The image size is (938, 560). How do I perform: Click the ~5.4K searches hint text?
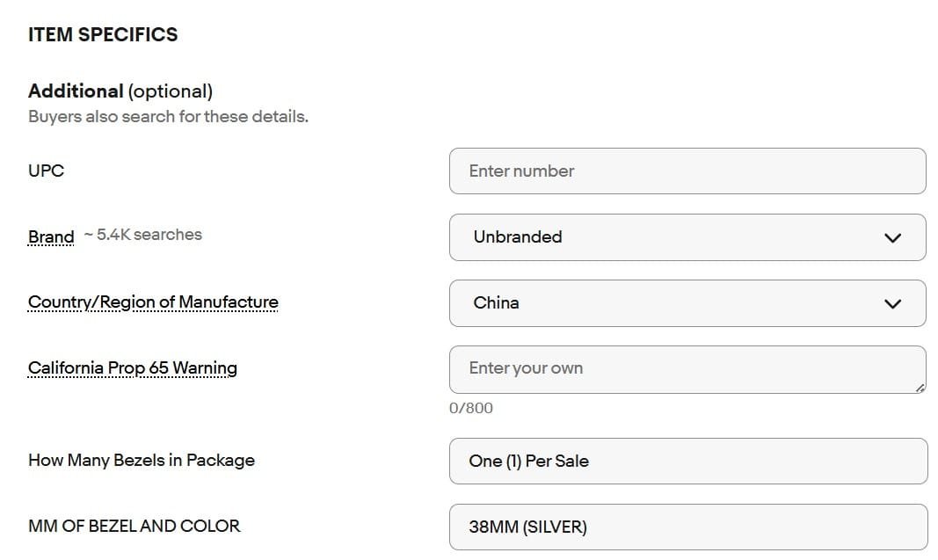point(143,235)
